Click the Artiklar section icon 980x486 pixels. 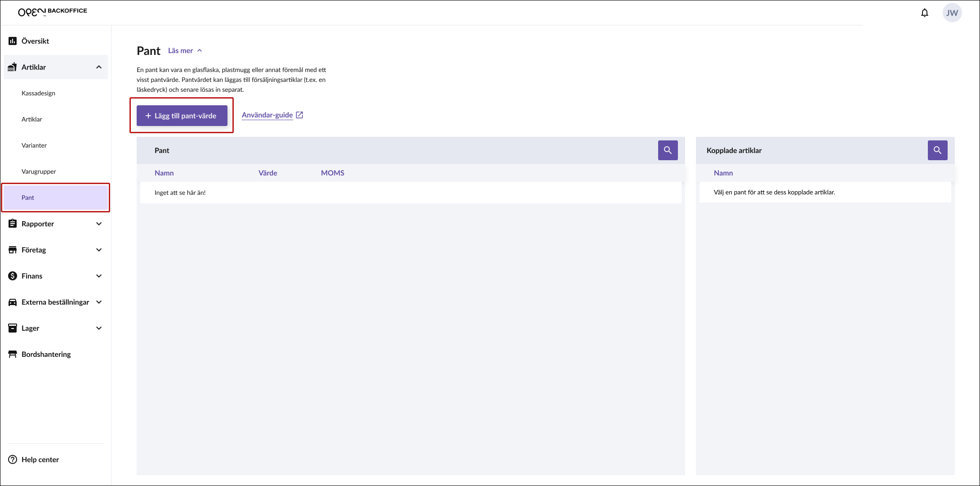point(13,67)
